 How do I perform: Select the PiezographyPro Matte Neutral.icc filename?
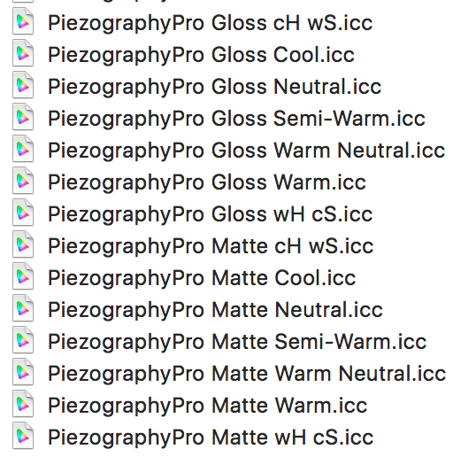tap(215, 311)
